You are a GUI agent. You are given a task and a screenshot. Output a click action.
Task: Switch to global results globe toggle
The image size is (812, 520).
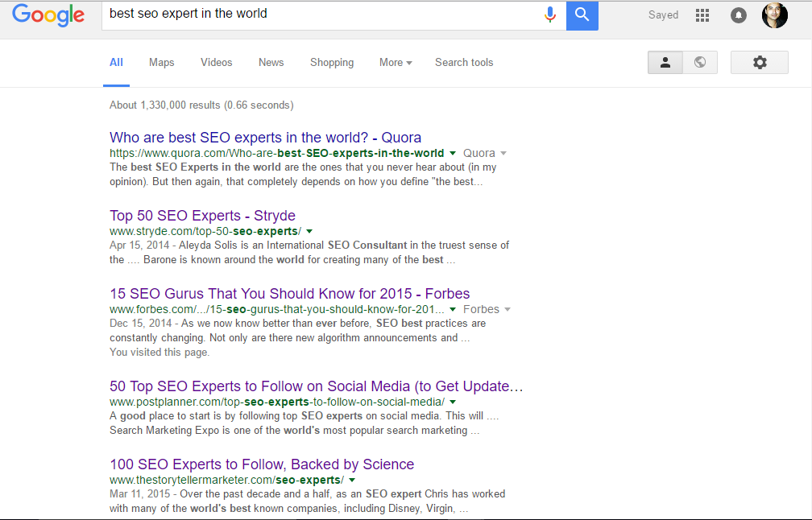[700, 63]
